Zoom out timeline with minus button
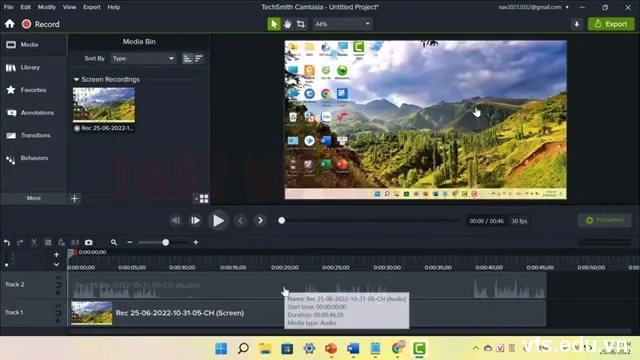 pyautogui.click(x=130, y=242)
